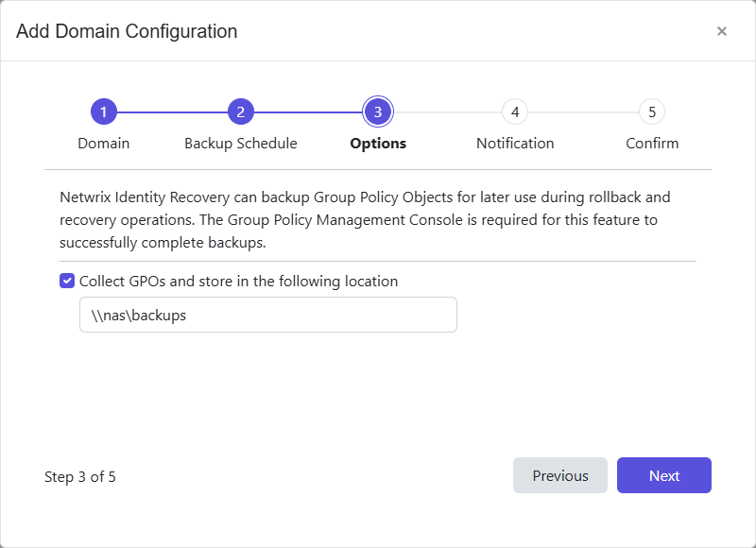Open the Domain wizard step
This screenshot has width=756, height=548.
[x=103, y=143]
